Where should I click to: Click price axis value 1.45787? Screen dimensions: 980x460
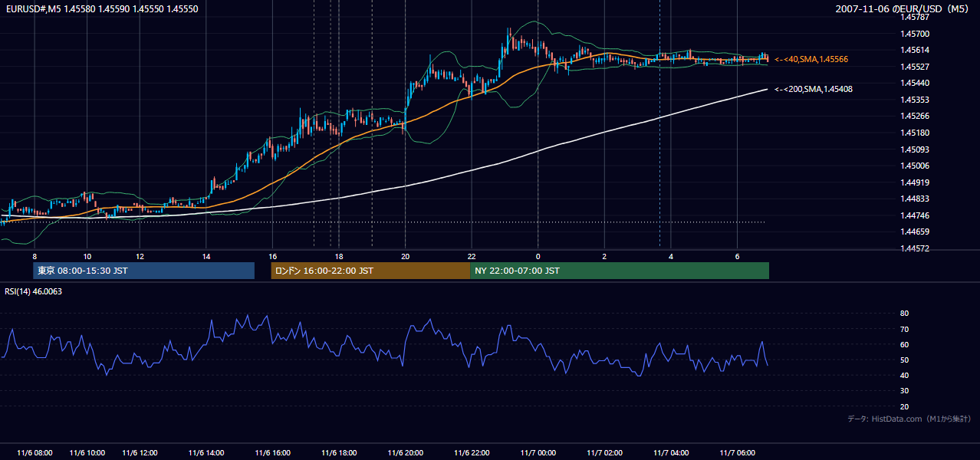915,17
